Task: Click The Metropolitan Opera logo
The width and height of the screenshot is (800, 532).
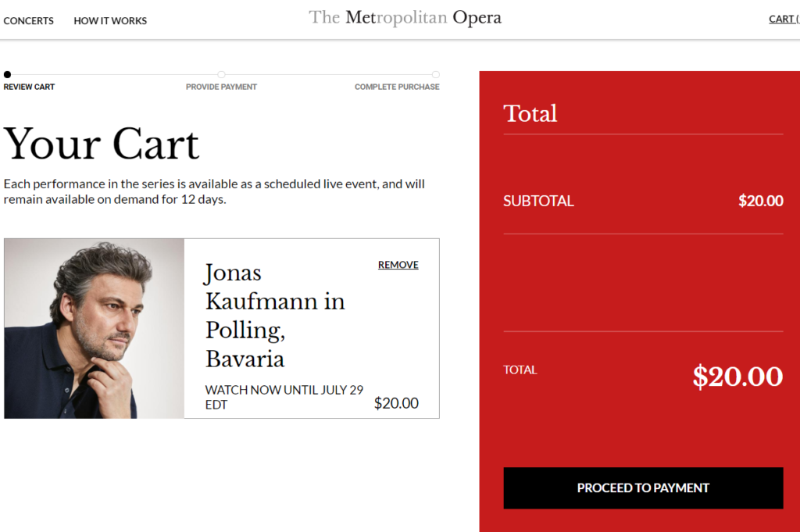Action: point(405,18)
